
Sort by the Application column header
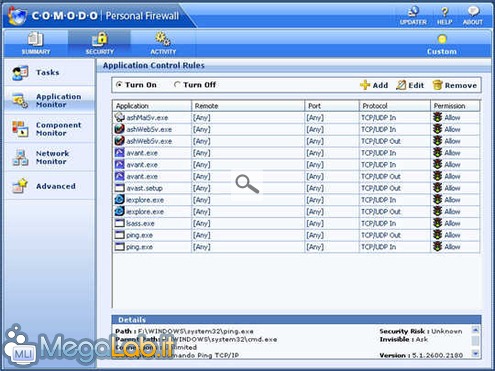pyautogui.click(x=152, y=106)
